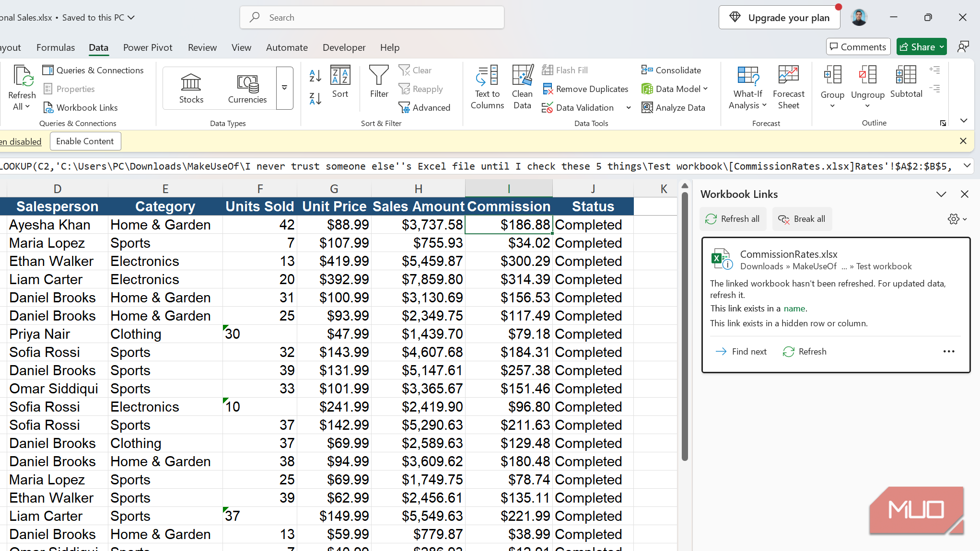Click Break all links
Viewport: 980px width, 551px height.
click(802, 219)
